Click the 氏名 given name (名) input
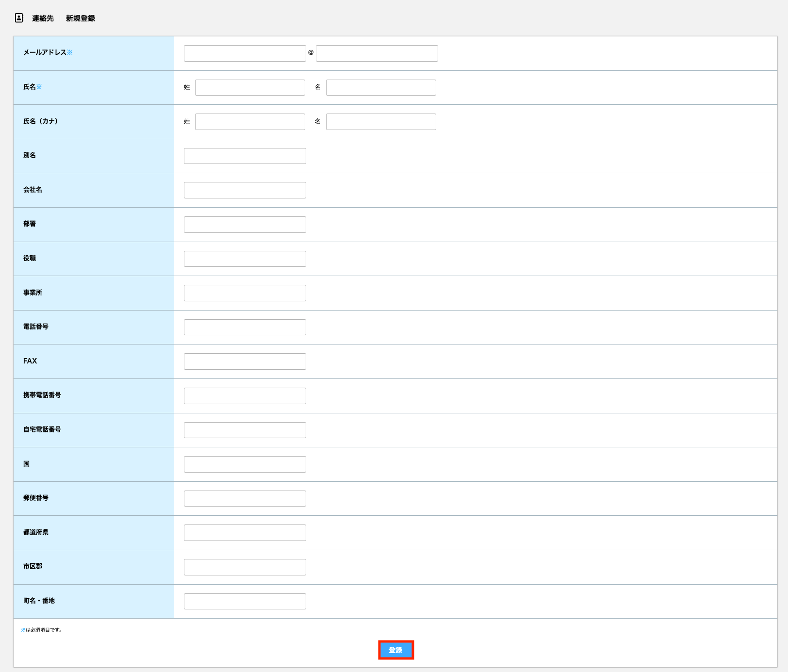 pos(381,87)
